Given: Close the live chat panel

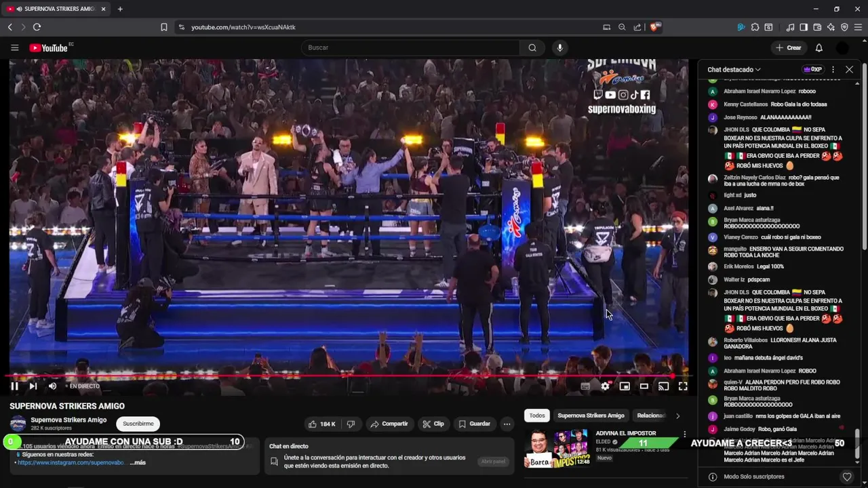Looking at the screenshot, I should pos(849,69).
